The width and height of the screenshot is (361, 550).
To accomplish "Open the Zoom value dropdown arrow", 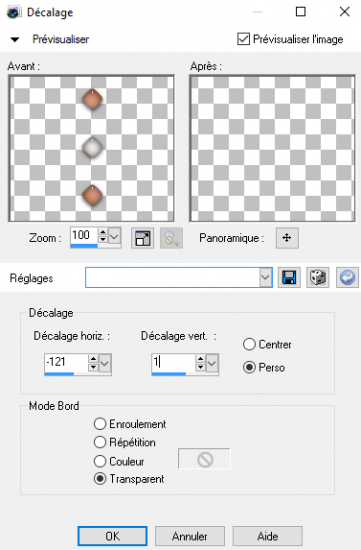I will point(114,237).
